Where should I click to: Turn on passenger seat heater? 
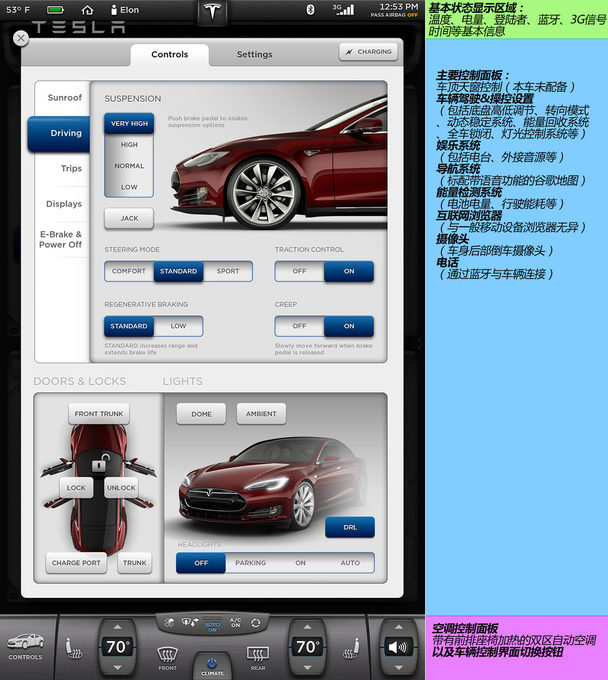point(352,649)
